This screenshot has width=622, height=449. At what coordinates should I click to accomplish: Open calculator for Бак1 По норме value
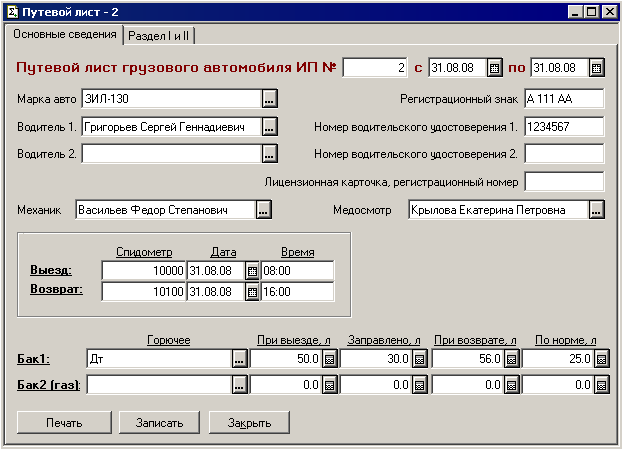601,358
